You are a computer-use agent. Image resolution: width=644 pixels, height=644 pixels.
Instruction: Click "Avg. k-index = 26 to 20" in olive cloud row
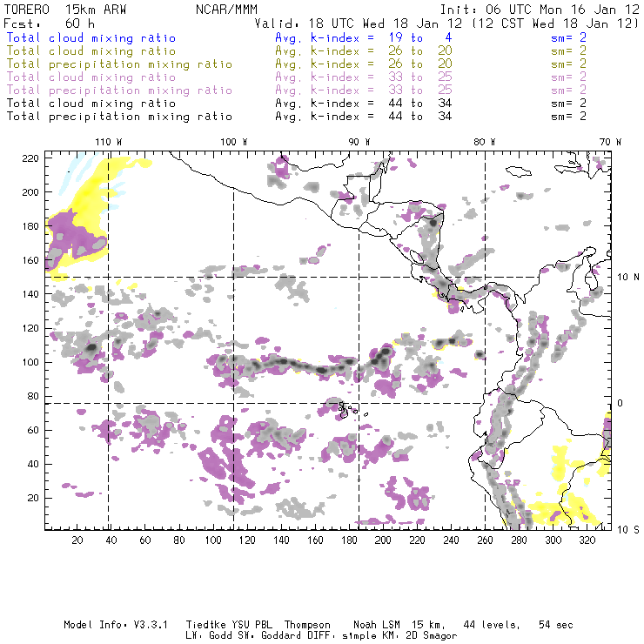(x=364, y=51)
